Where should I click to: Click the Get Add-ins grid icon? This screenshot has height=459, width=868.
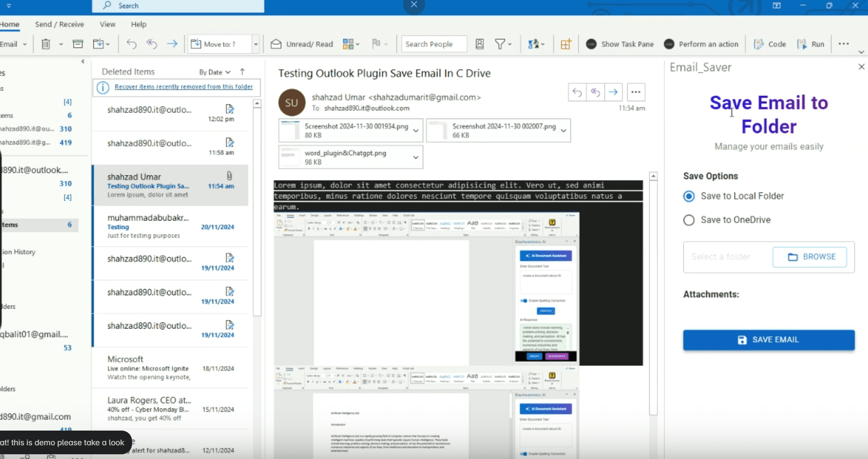click(x=566, y=44)
